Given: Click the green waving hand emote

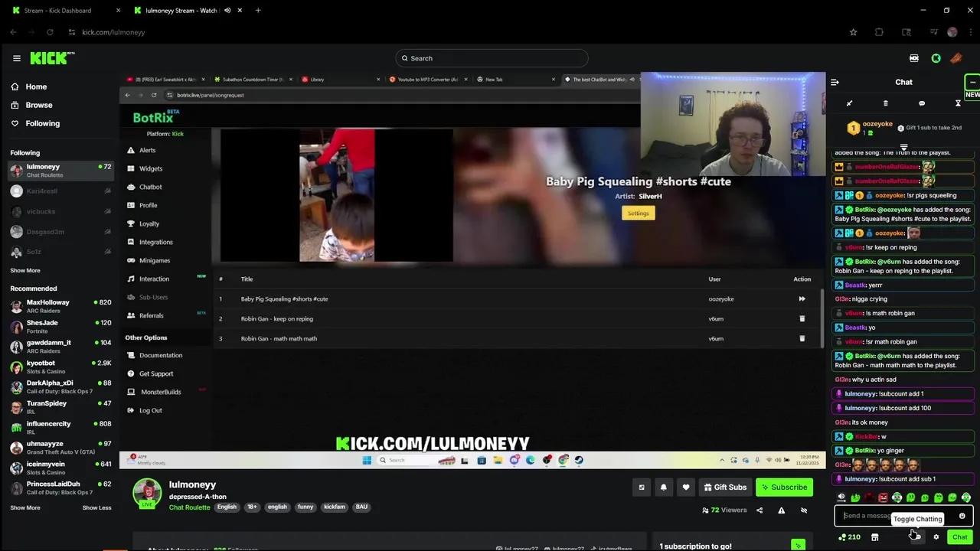Looking at the screenshot, I should pyautogui.click(x=855, y=498).
